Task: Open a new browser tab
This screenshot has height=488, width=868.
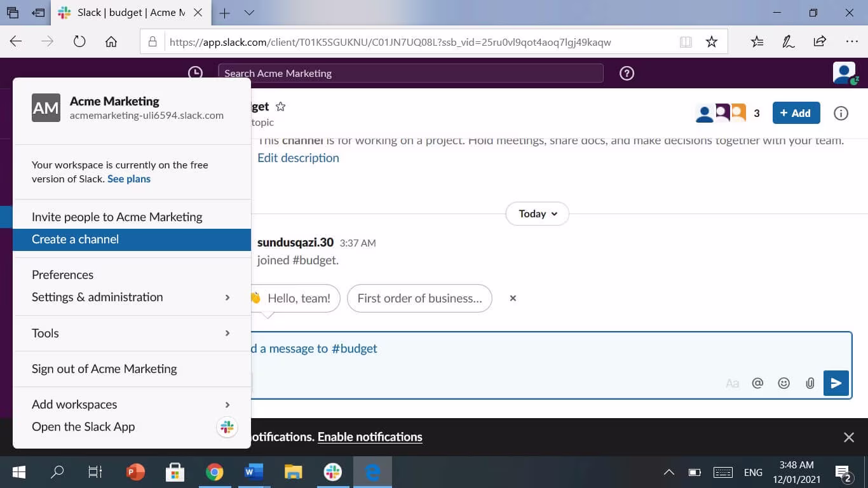Action: tap(224, 13)
